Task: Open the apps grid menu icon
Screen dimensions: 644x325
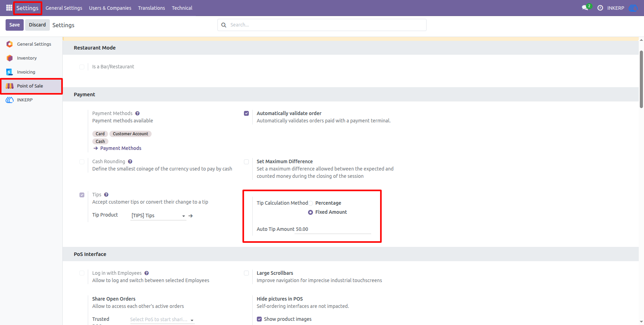Action: click(x=9, y=8)
